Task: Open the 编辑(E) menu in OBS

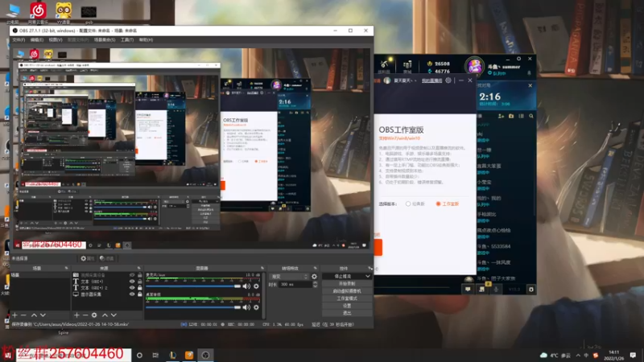Action: click(36, 39)
